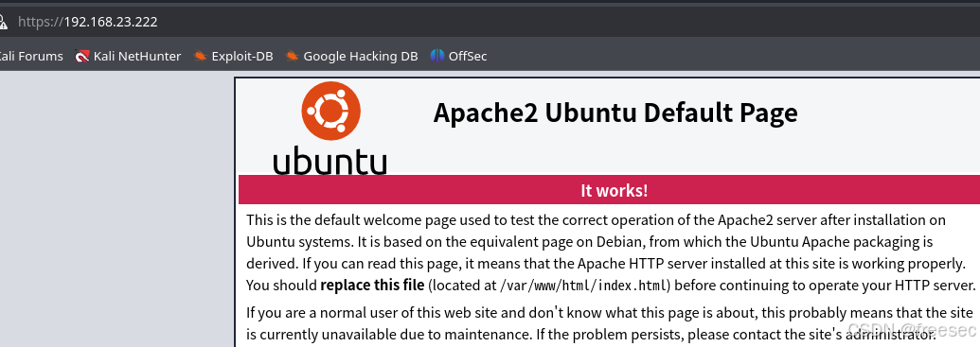Screen dimensions: 980x347
Task: Click the connection security warning icon
Action: [x=3, y=22]
